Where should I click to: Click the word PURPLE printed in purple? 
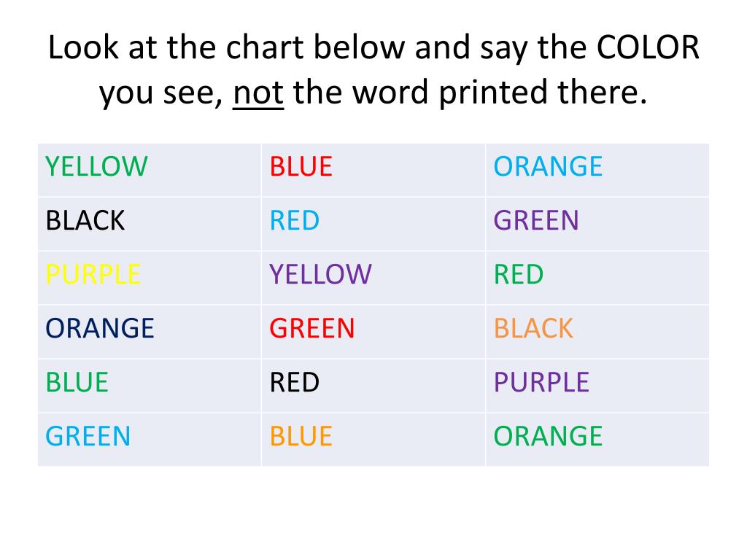click(x=542, y=382)
